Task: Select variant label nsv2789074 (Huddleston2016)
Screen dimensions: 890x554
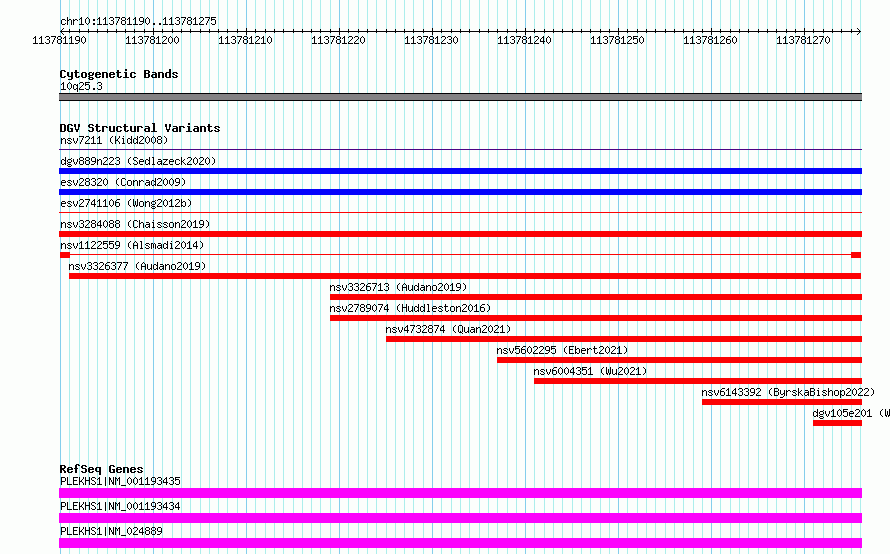Action: 410,308
